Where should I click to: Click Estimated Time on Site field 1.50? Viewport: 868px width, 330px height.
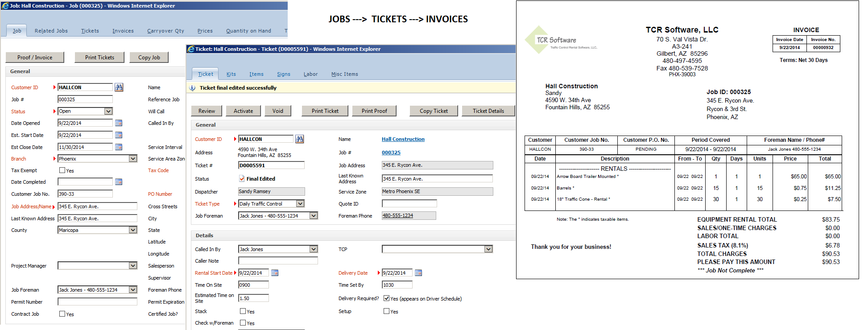pyautogui.click(x=254, y=298)
